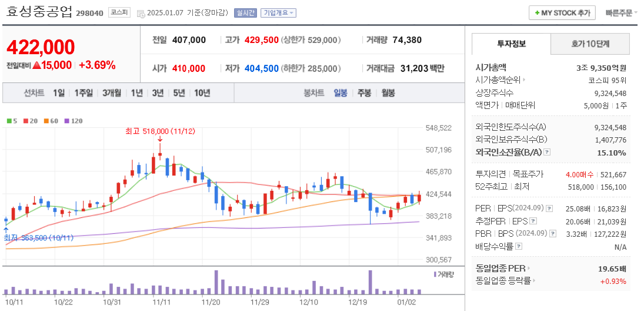Select the 1일 line chart period
Screen dimensions: 644x311
(x=59, y=93)
